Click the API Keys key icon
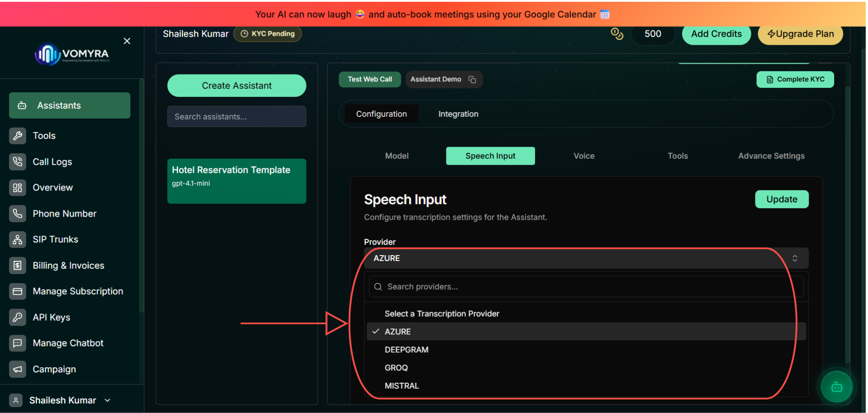 click(x=17, y=317)
